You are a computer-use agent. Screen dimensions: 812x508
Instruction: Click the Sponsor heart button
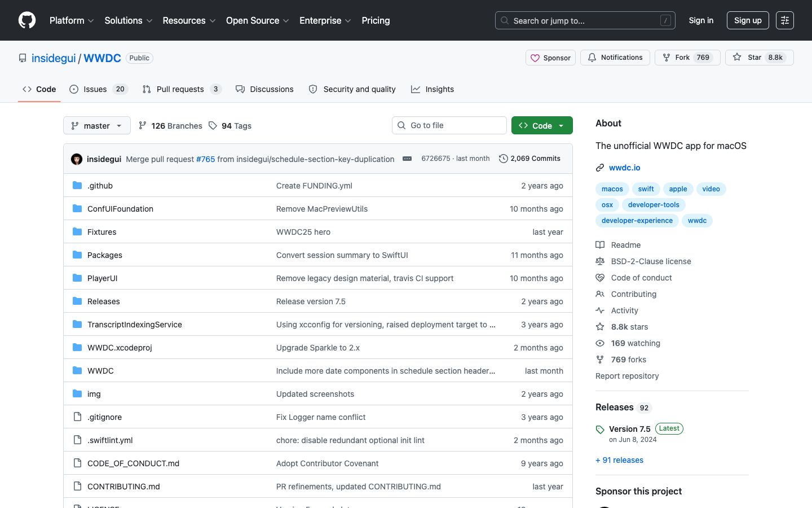pos(550,58)
